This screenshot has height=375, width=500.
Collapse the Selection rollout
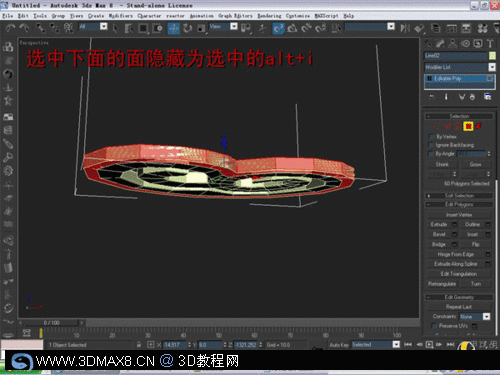click(x=459, y=116)
